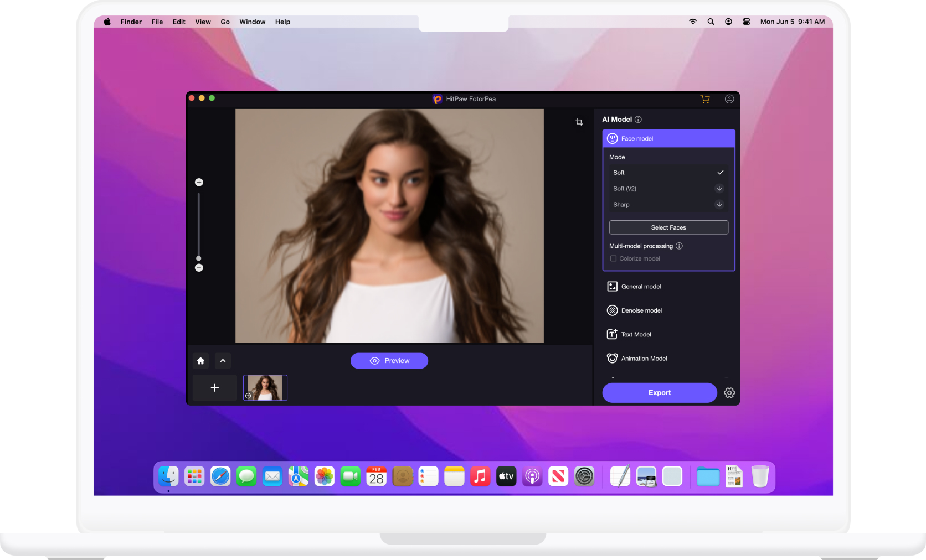Click the Export button
The width and height of the screenshot is (926, 560).
click(659, 392)
